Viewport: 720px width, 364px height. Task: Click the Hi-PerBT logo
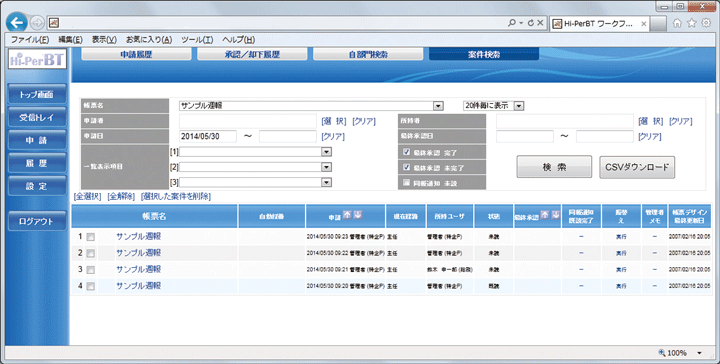pyautogui.click(x=38, y=60)
